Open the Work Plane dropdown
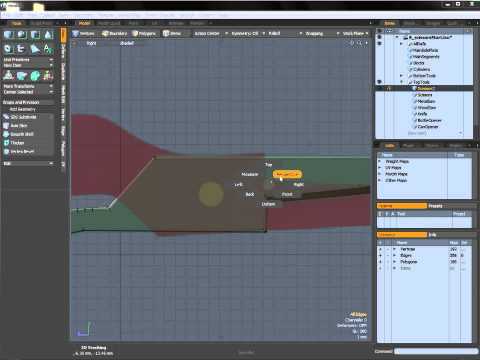This screenshot has height=360, width=480. tap(355, 34)
